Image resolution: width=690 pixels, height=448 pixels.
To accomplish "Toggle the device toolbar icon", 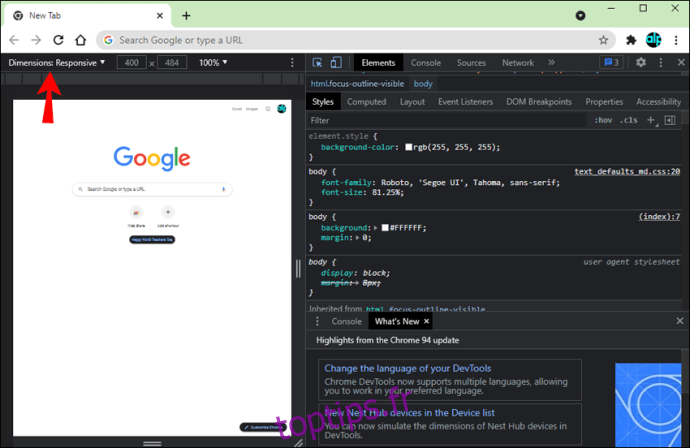I will click(336, 62).
